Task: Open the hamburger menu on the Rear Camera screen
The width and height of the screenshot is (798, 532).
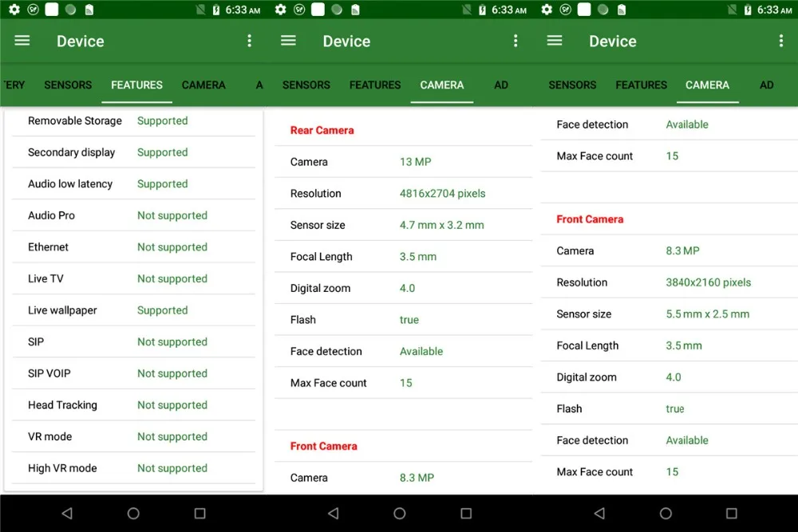Action: point(288,41)
